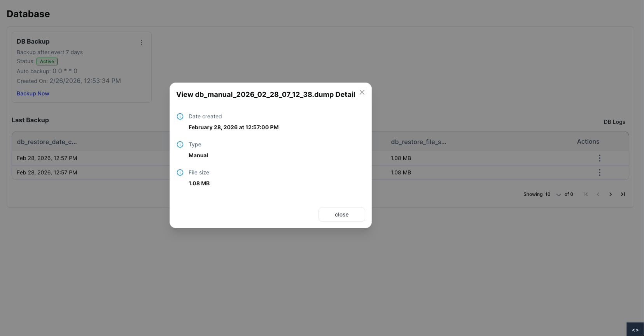Click the Last Backup section heading
644x336 pixels.
(x=30, y=120)
